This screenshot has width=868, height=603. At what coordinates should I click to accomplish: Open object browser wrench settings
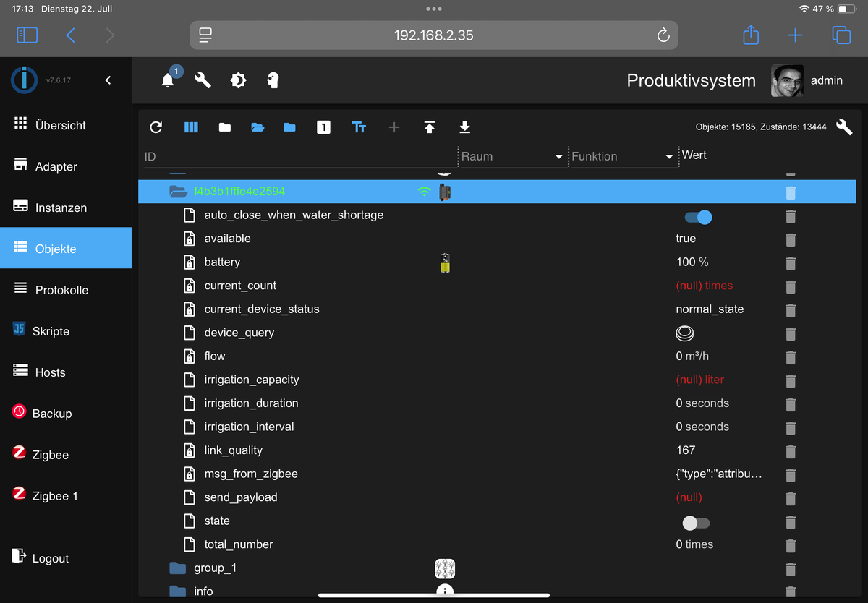pos(844,127)
